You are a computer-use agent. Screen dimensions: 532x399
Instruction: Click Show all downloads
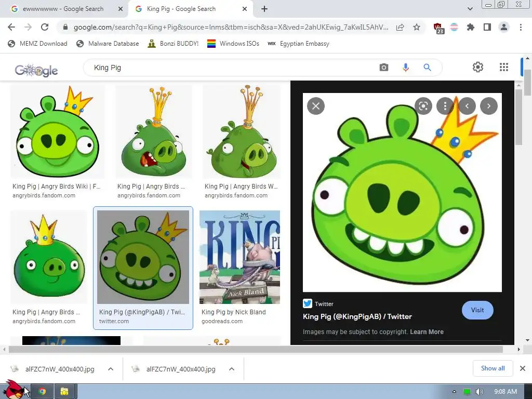(x=493, y=368)
